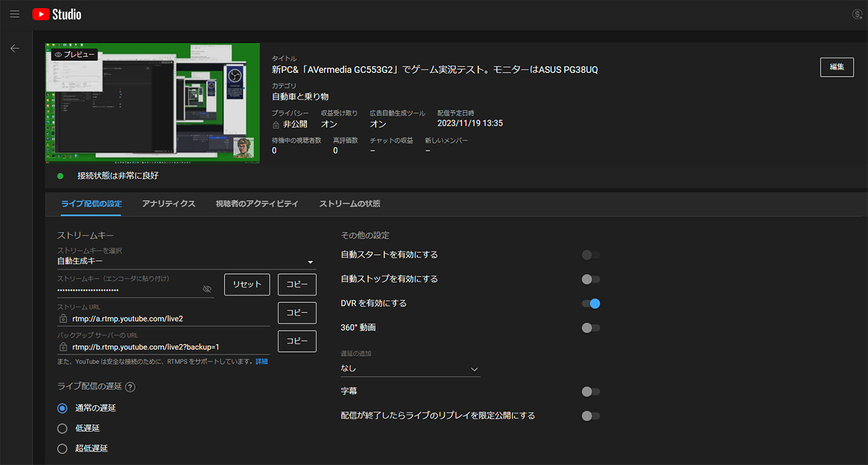868x465 pixels.
Task: Click the 収益受け取り オン value
Action: pos(329,125)
